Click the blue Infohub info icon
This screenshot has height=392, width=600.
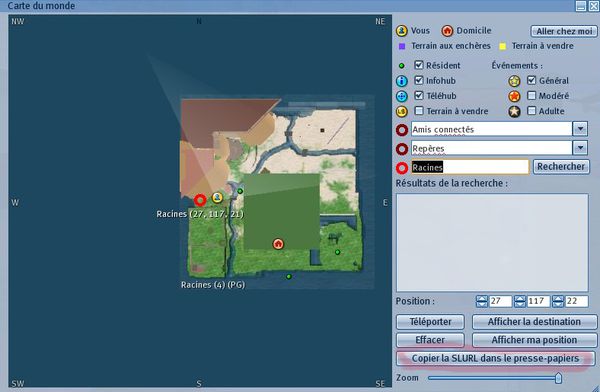tap(402, 81)
